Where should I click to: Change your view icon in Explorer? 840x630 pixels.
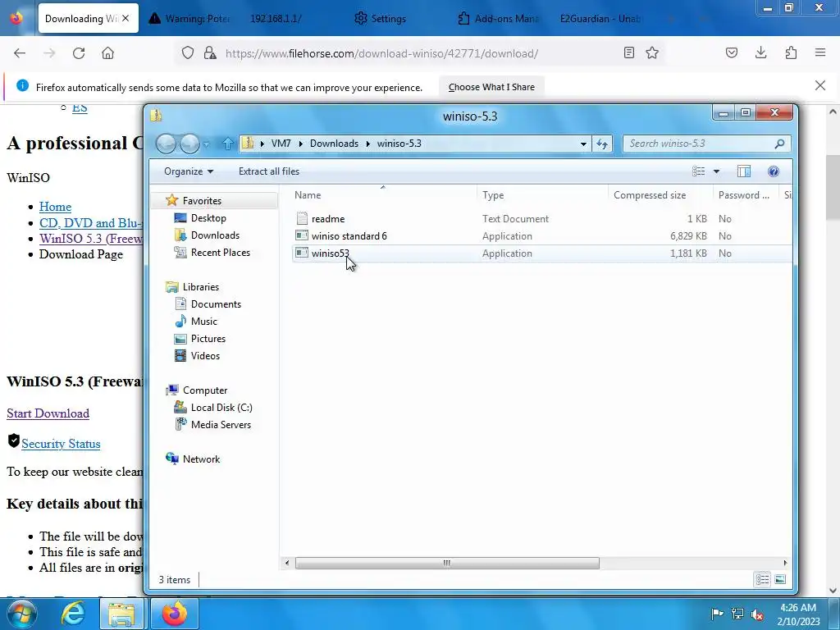pos(699,171)
